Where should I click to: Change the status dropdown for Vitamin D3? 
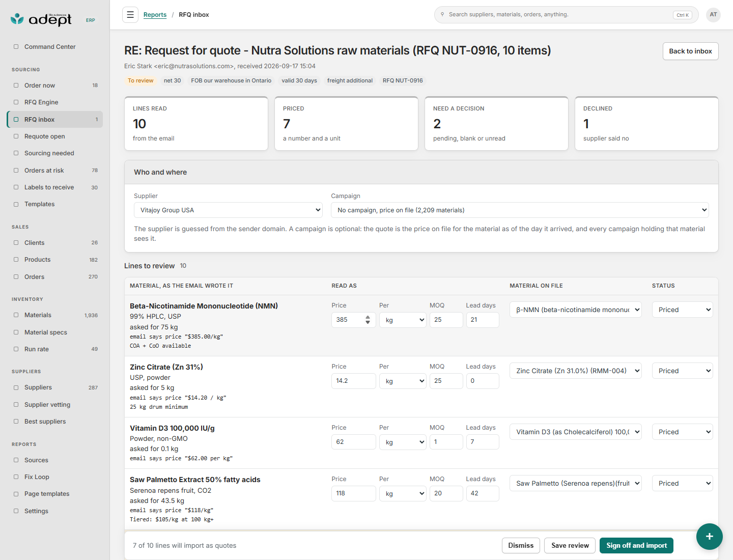coord(683,432)
